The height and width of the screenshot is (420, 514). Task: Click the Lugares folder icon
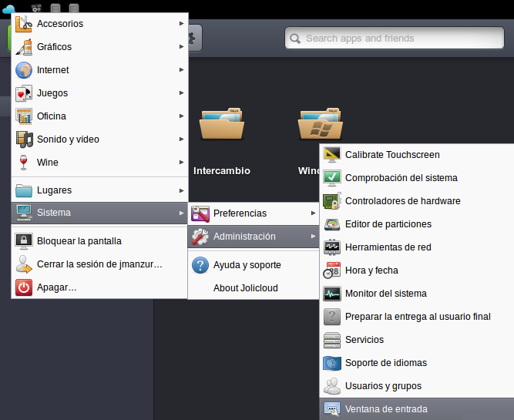coord(24,190)
